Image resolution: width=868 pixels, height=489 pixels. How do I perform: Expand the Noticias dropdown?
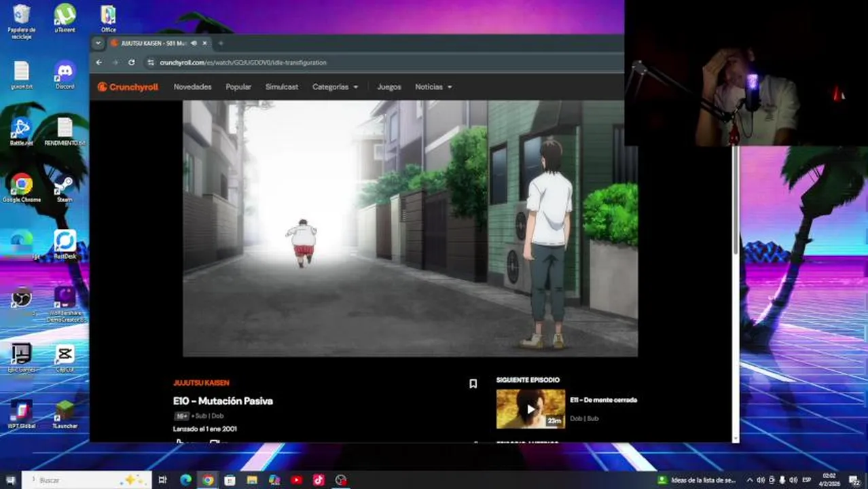click(x=433, y=87)
